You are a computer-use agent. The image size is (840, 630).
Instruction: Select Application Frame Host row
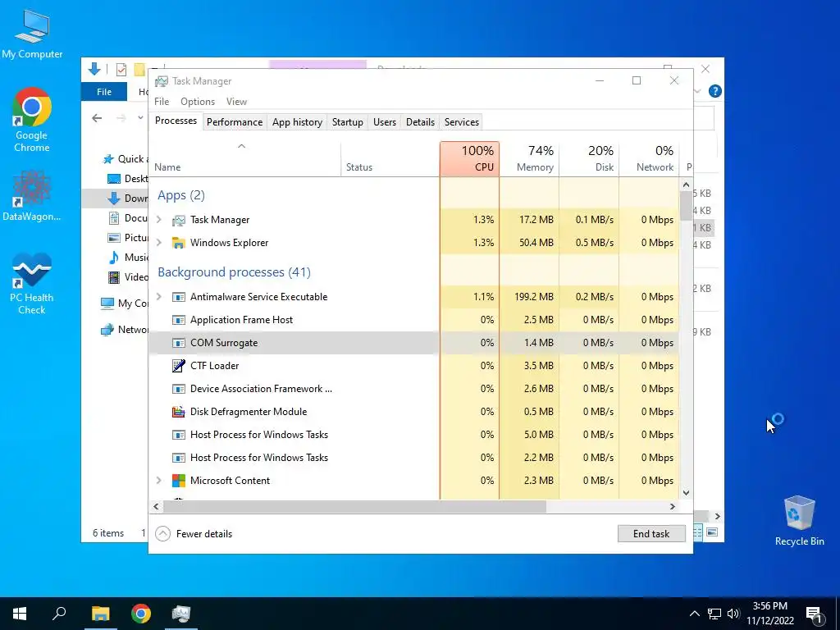[x=414, y=320]
